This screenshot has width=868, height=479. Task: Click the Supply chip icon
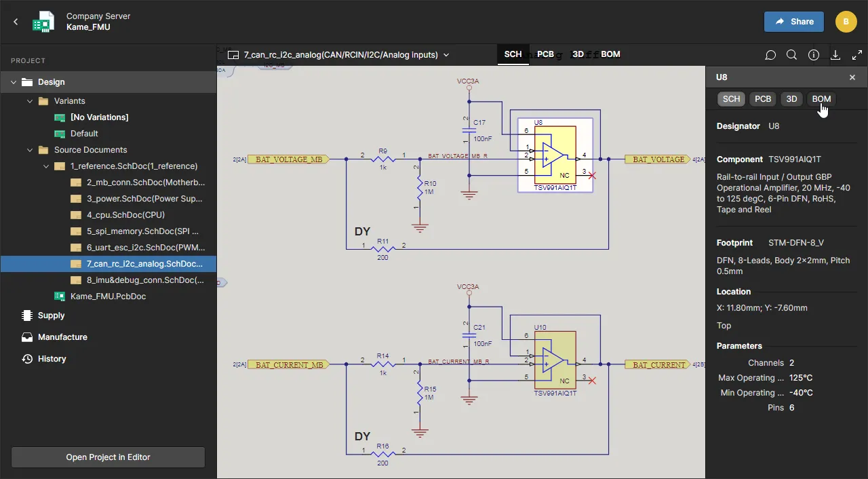[27, 315]
